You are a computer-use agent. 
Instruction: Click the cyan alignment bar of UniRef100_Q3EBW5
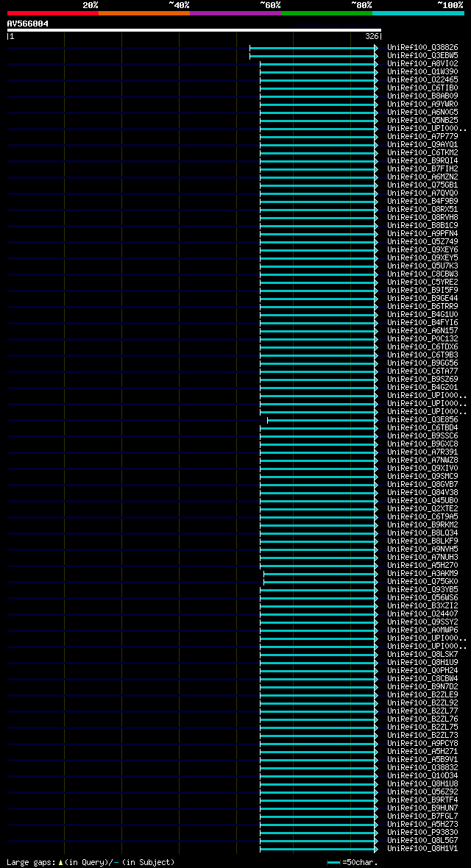tap(314, 57)
